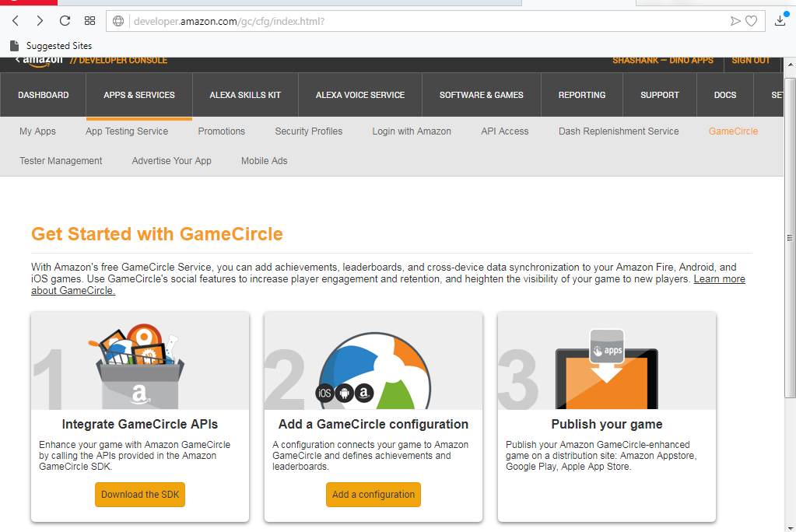Sign out of the developer console
The width and height of the screenshot is (796, 532).
click(752, 59)
